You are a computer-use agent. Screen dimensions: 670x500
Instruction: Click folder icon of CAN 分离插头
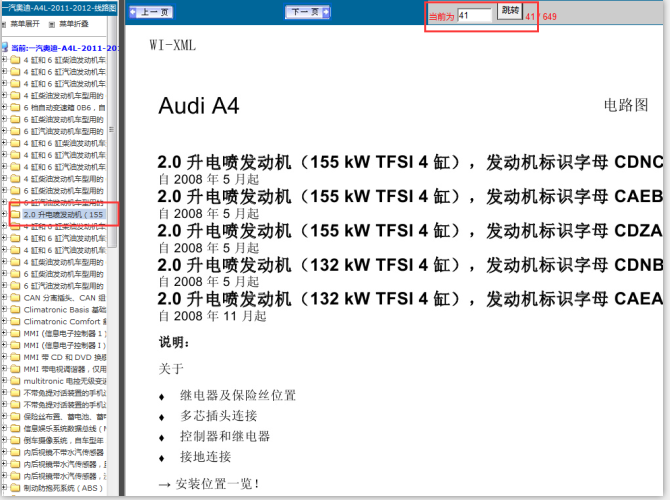coord(15,297)
